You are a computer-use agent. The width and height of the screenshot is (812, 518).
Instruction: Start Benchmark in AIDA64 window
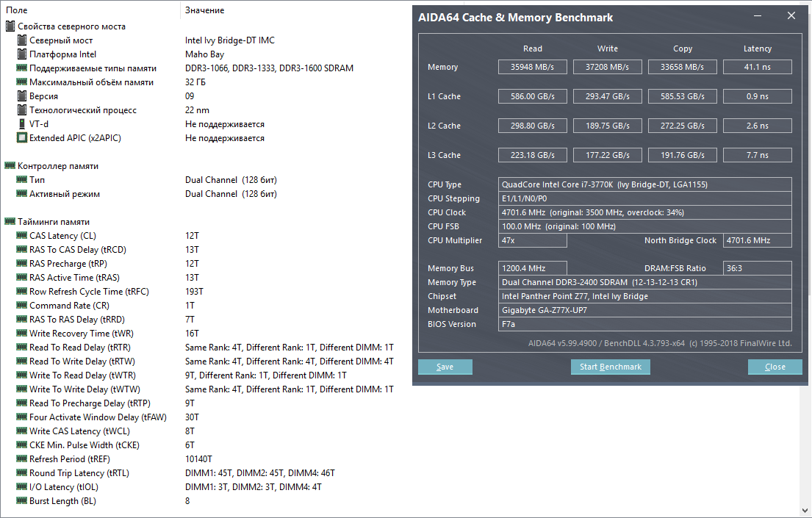610,367
